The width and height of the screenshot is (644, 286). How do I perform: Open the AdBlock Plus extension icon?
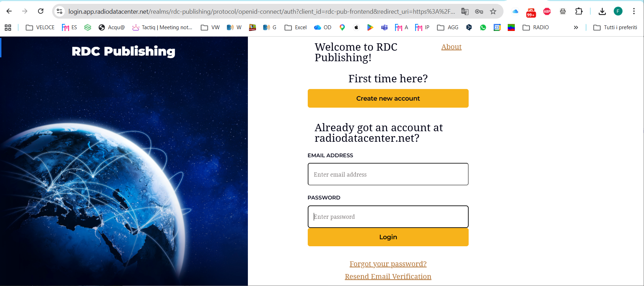click(x=547, y=12)
